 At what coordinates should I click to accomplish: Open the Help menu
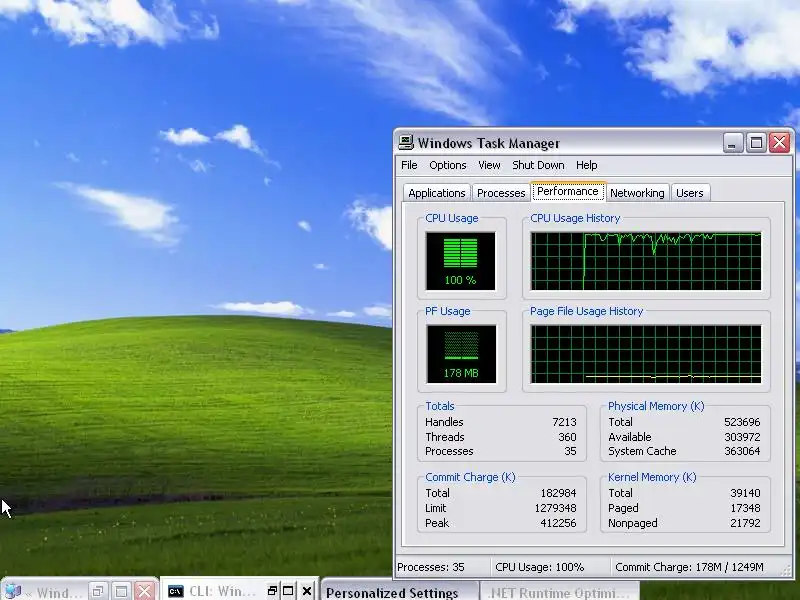click(x=586, y=165)
